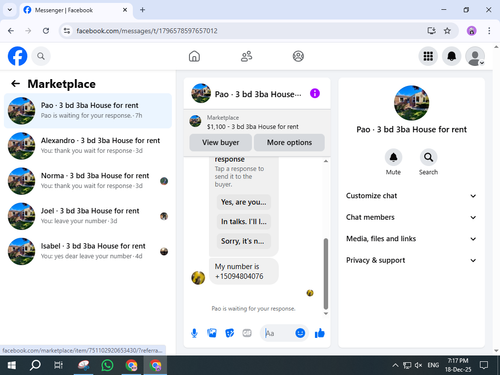Attach a photo file icon

pos(212,333)
